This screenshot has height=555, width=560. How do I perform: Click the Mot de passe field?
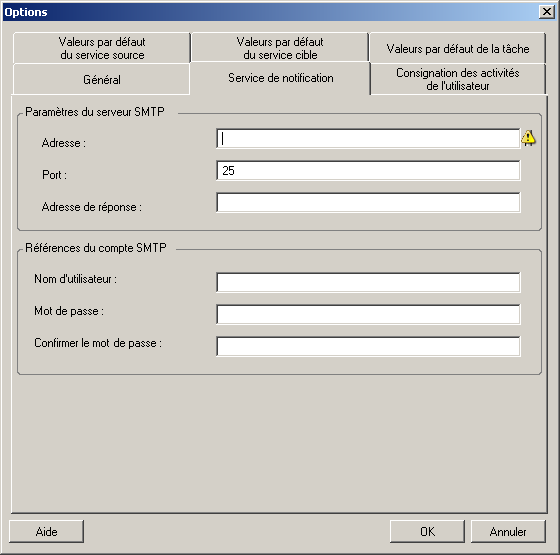[x=368, y=314]
